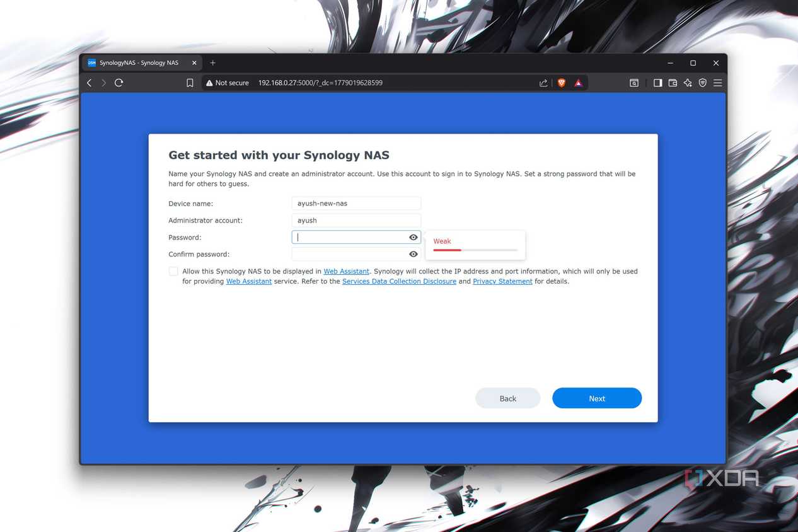Click the Not secure warning icon
This screenshot has height=532, width=798.
pyautogui.click(x=209, y=83)
